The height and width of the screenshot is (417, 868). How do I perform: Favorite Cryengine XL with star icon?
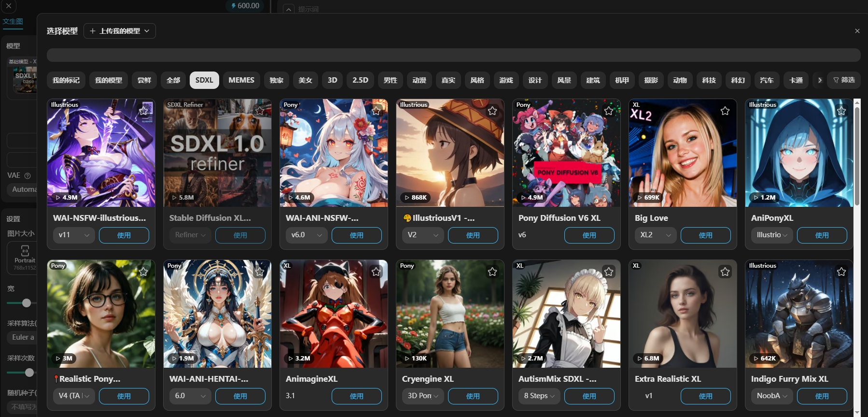(x=492, y=272)
